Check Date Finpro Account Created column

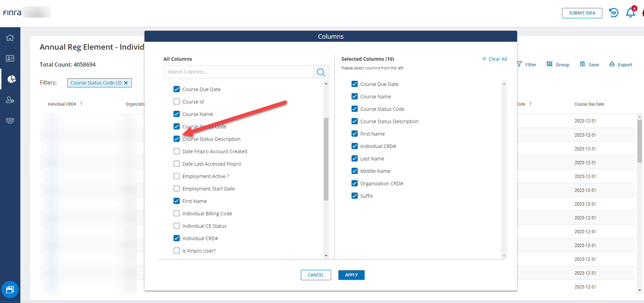[x=177, y=151]
